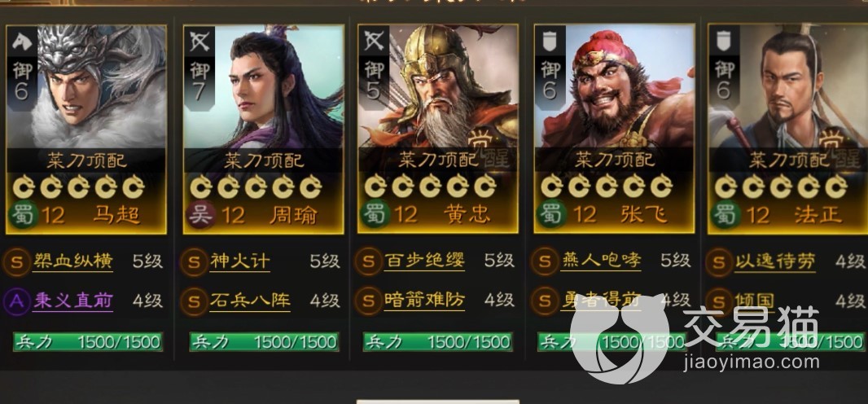The width and height of the screenshot is (868, 404).
Task: Open the 槊血纵横 skill link
Action: (72, 261)
